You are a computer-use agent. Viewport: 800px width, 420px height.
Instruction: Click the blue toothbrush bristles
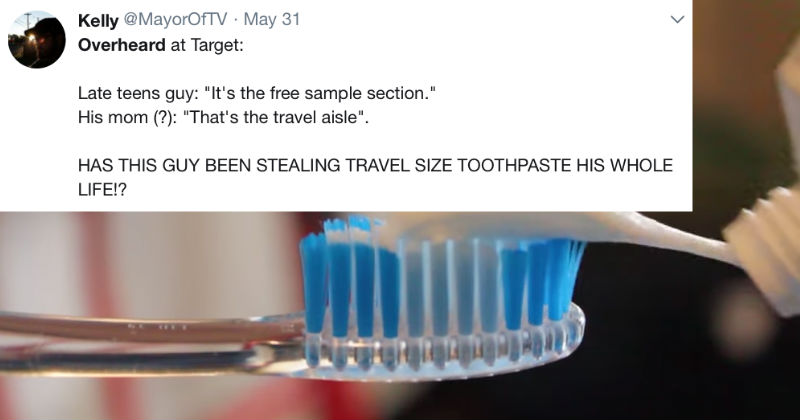click(439, 286)
